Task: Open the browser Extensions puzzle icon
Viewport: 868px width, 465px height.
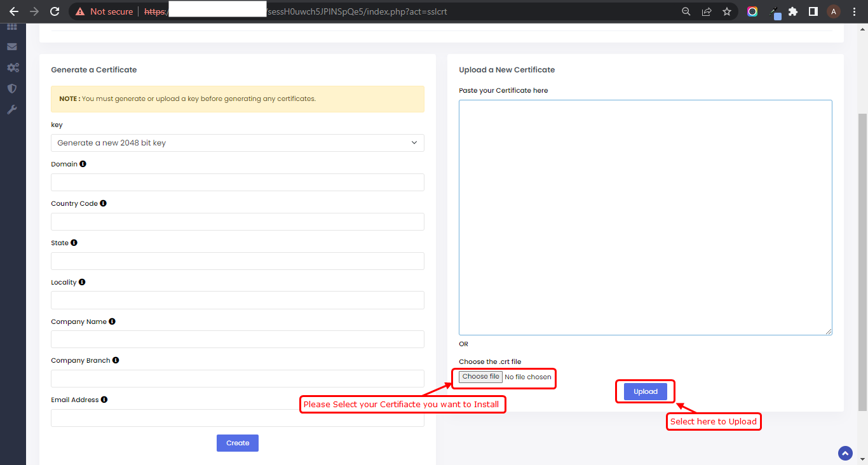Action: point(793,11)
